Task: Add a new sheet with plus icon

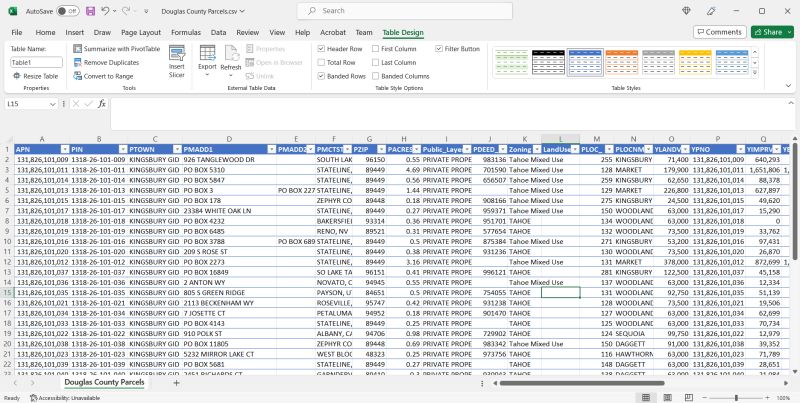Action: (176, 383)
